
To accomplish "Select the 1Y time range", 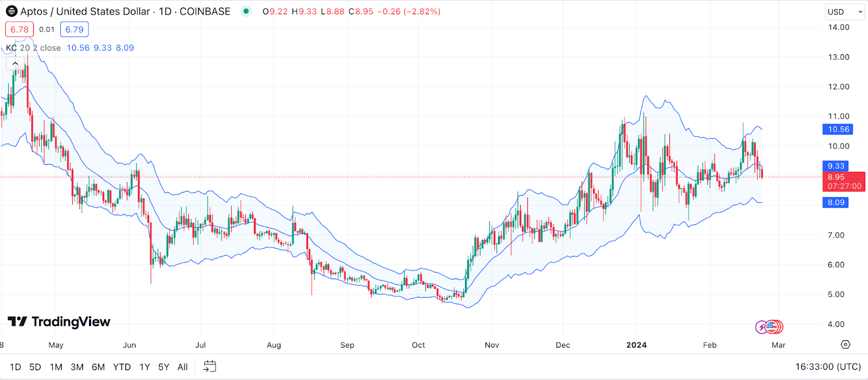I will [x=144, y=367].
